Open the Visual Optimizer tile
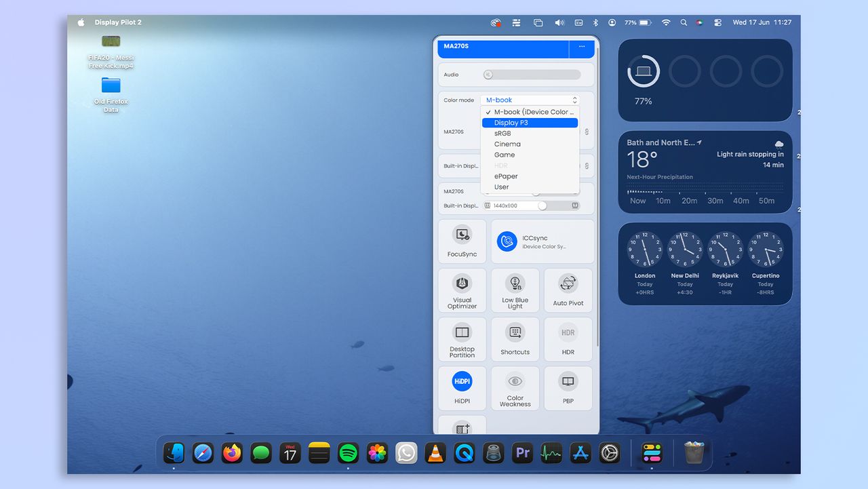 click(x=462, y=290)
